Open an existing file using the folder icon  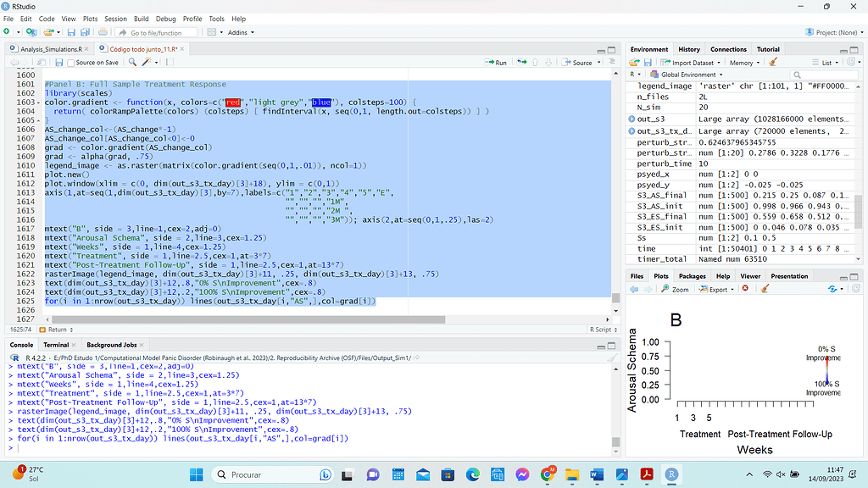click(x=47, y=31)
